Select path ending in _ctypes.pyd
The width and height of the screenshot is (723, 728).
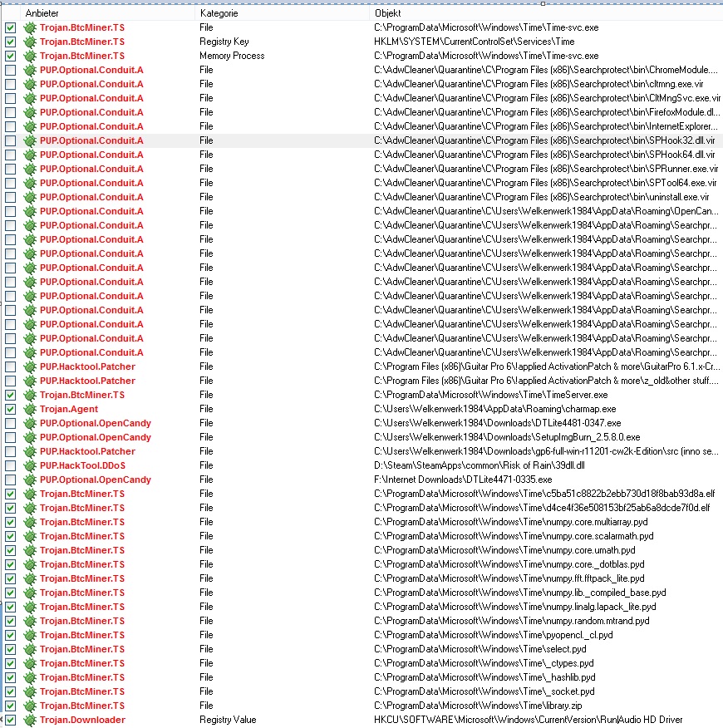pyautogui.click(x=484, y=663)
